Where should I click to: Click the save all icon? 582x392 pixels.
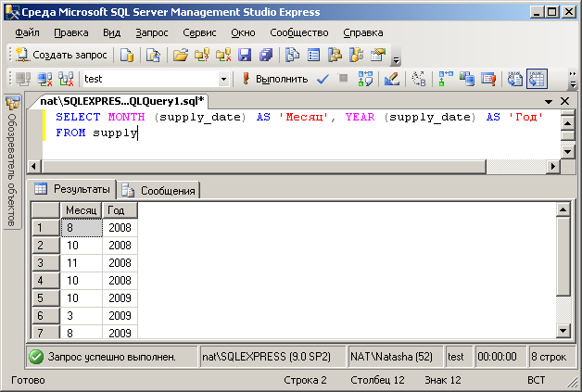tap(266, 55)
